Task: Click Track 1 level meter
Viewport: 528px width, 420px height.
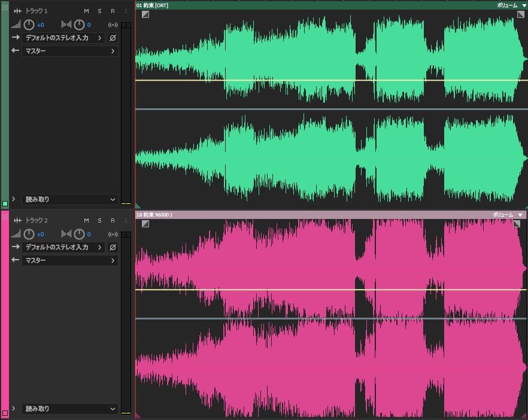Action: click(126, 113)
